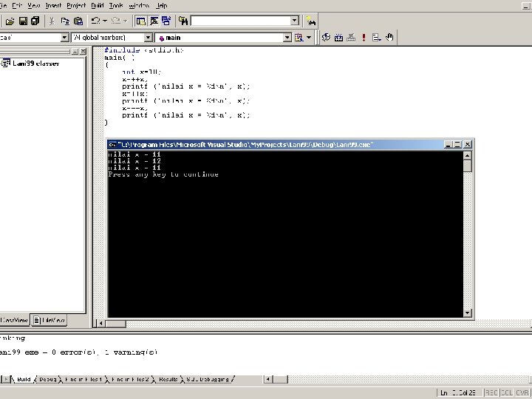Switch to the FileView tab
Screen dimensions: 532x399
50,320
